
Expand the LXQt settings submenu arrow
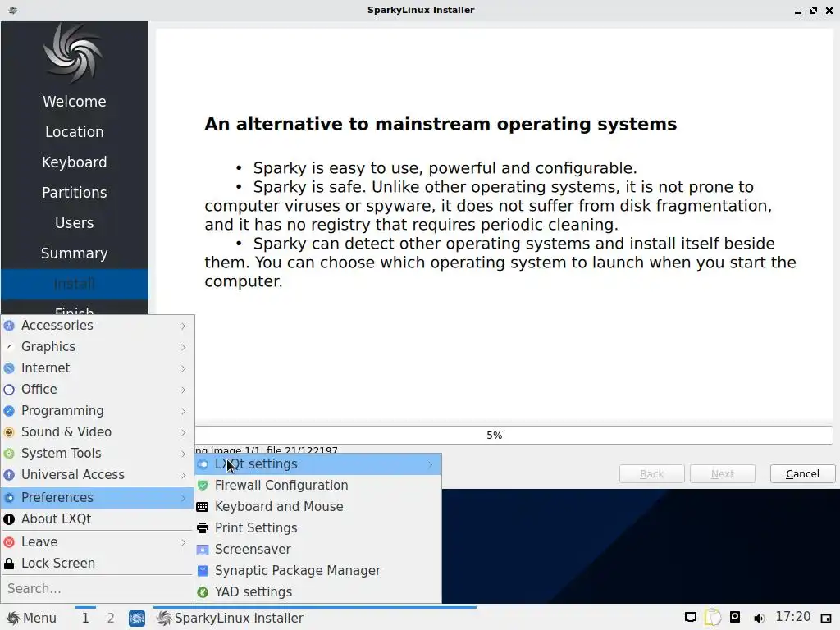click(431, 464)
